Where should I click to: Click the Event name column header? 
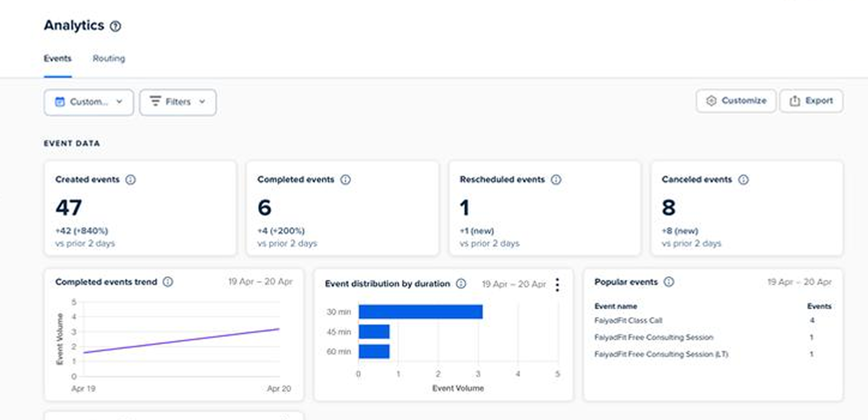click(x=616, y=306)
